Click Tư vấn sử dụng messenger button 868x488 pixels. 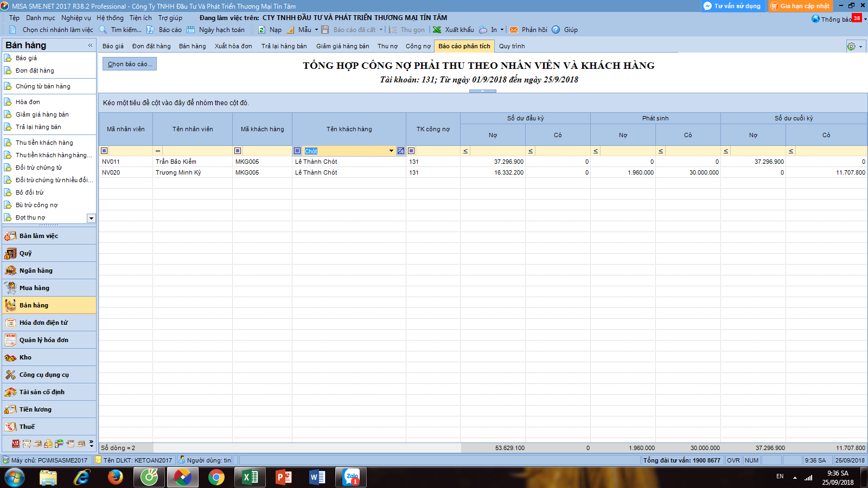pyautogui.click(x=732, y=6)
